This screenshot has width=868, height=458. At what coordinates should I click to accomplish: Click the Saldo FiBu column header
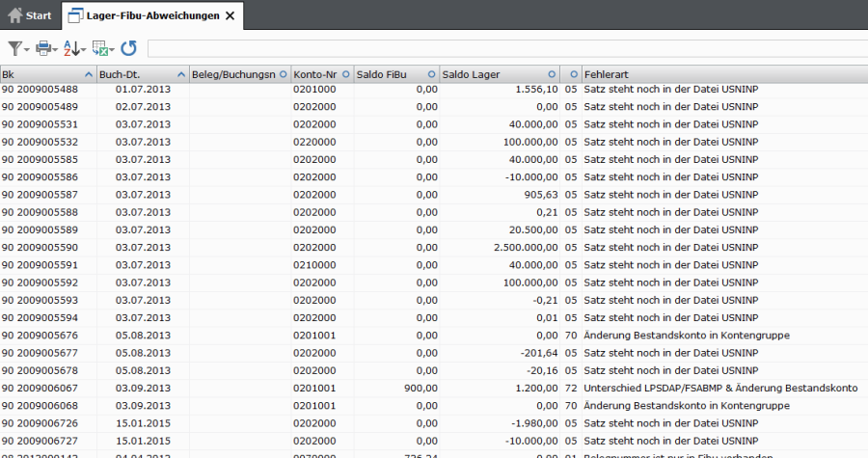396,74
